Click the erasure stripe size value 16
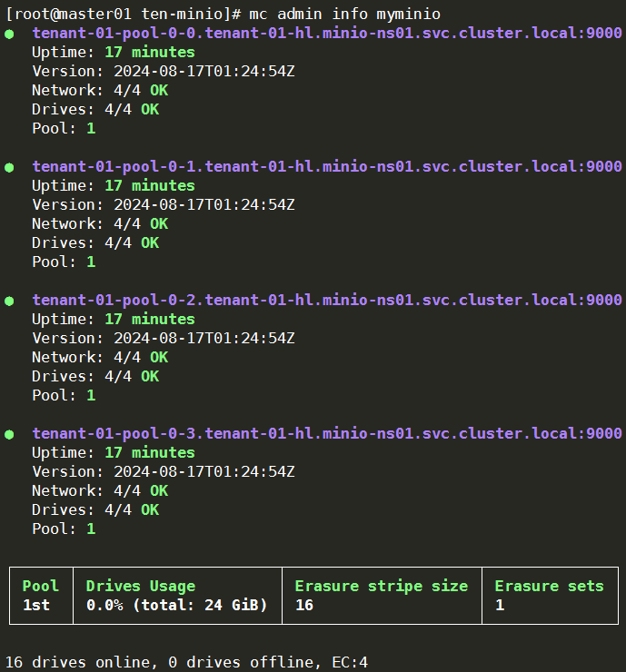 coord(304,605)
